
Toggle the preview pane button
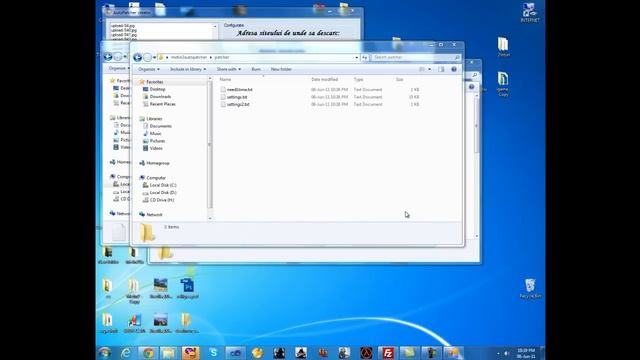tap(441, 69)
